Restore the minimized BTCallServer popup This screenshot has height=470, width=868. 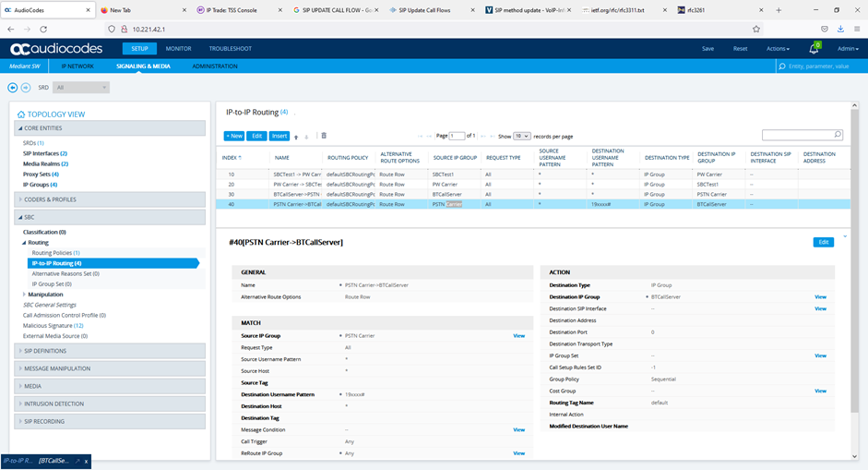77,461
